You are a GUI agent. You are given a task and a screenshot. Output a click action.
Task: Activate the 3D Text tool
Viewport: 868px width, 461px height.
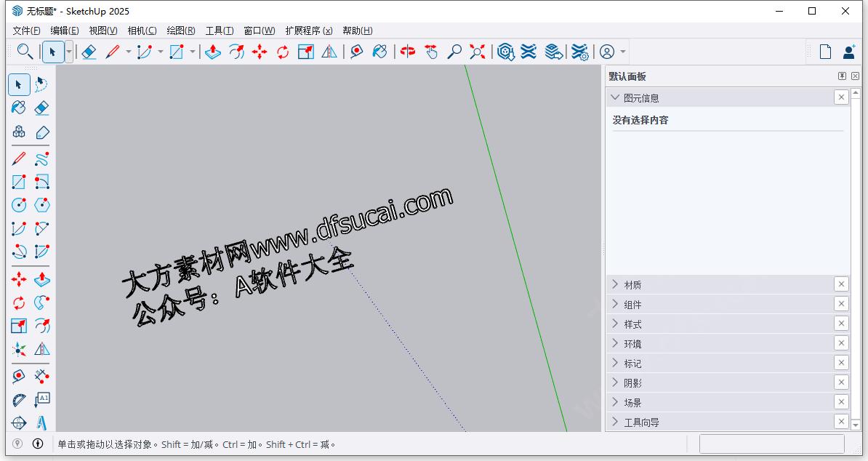(42, 422)
